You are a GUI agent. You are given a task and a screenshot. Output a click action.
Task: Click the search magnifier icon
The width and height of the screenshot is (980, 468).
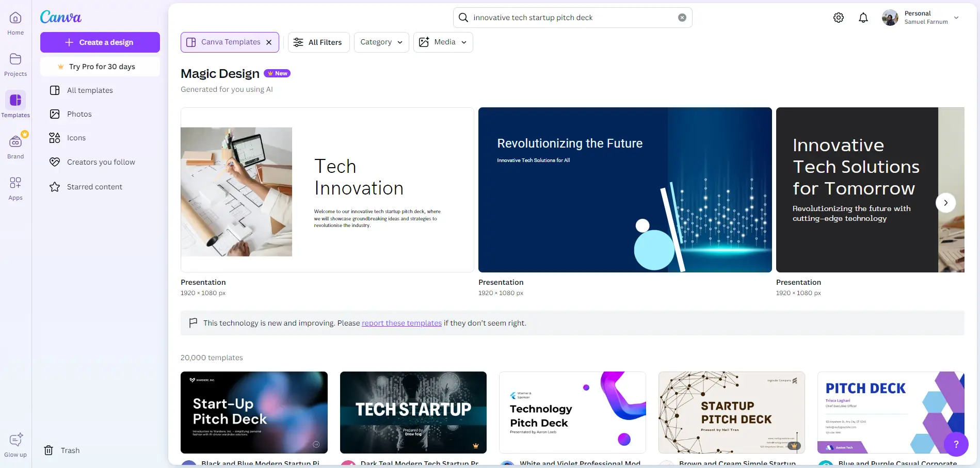[463, 18]
